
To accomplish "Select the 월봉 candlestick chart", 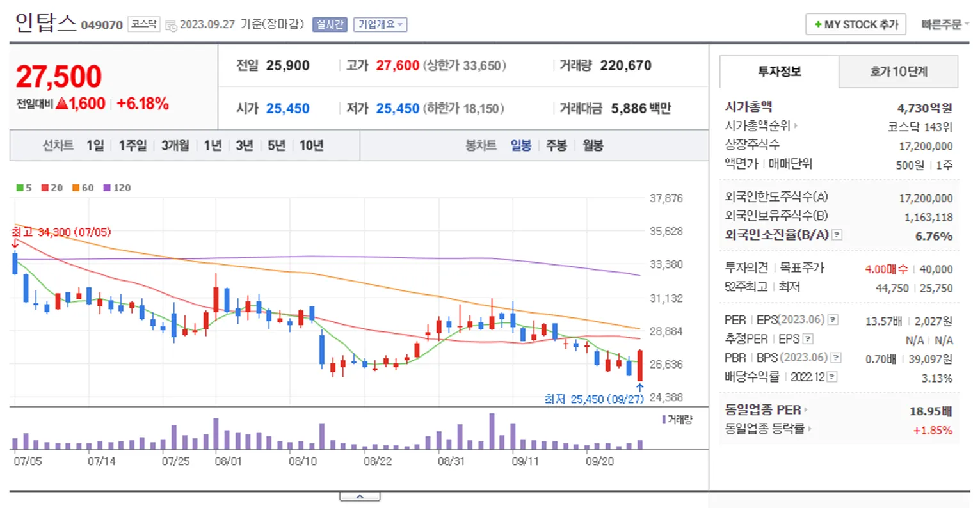I will point(593,145).
